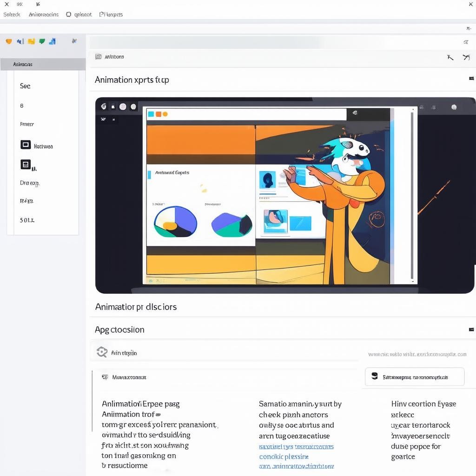Screen dimensions: 476x476
Task: Collapse the Apg ctoosiion section
Action: click(471, 330)
